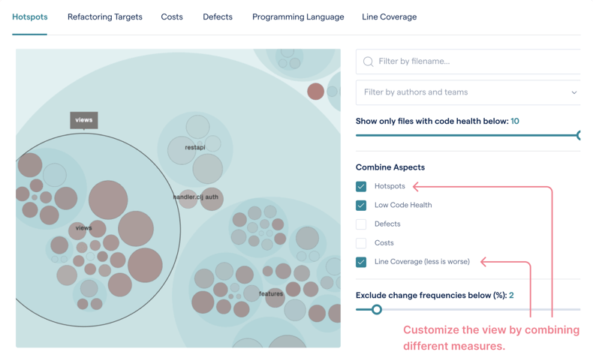Image resolution: width=593 pixels, height=364 pixels.
Task: Click the views tooltip above the circle
Action: pos(84,120)
